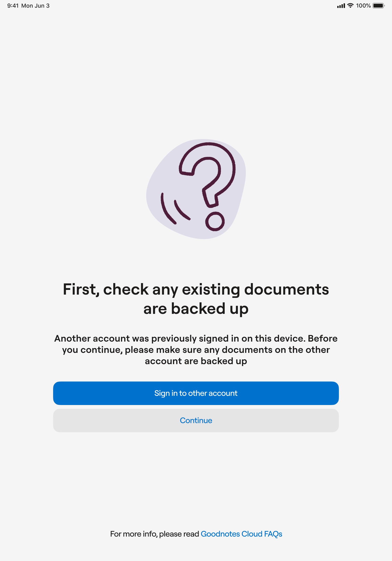Click the "First, check any existing documents" heading line
Screen dimensions: 392x561
196,289
